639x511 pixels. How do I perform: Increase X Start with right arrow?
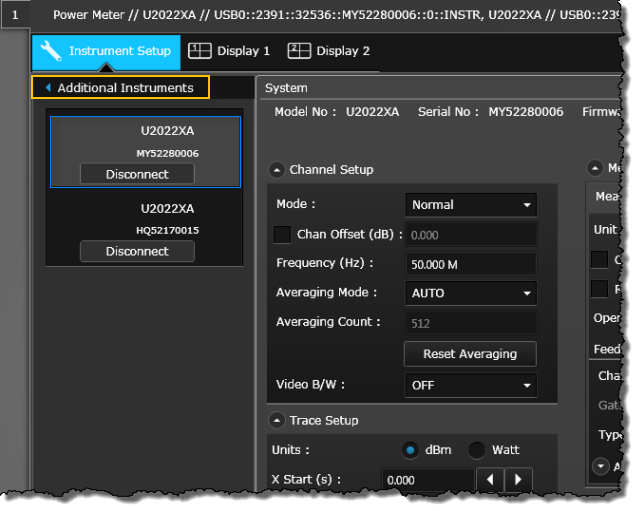[518, 480]
